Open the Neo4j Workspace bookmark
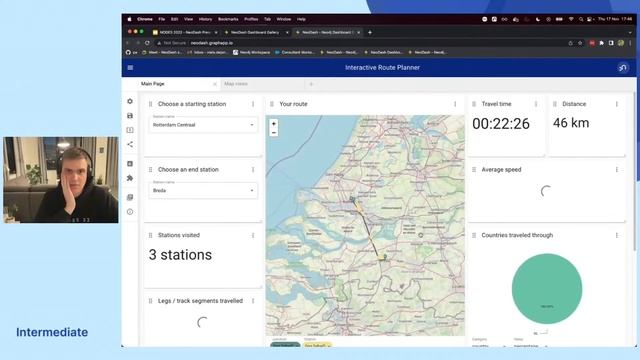This screenshot has width=640, height=360. coord(251,52)
